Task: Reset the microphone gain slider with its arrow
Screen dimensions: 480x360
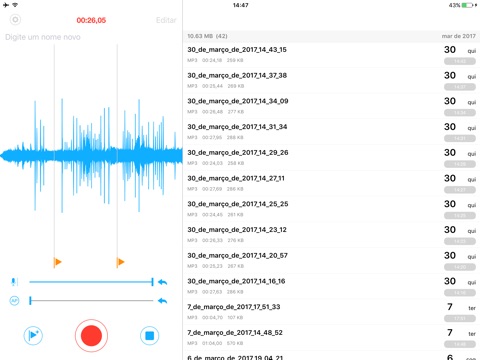Action: [x=162, y=282]
